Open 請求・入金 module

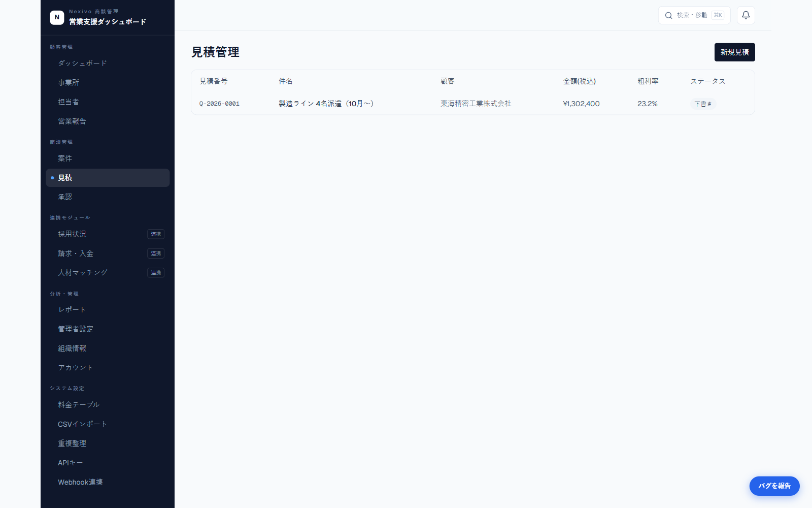coord(108,253)
